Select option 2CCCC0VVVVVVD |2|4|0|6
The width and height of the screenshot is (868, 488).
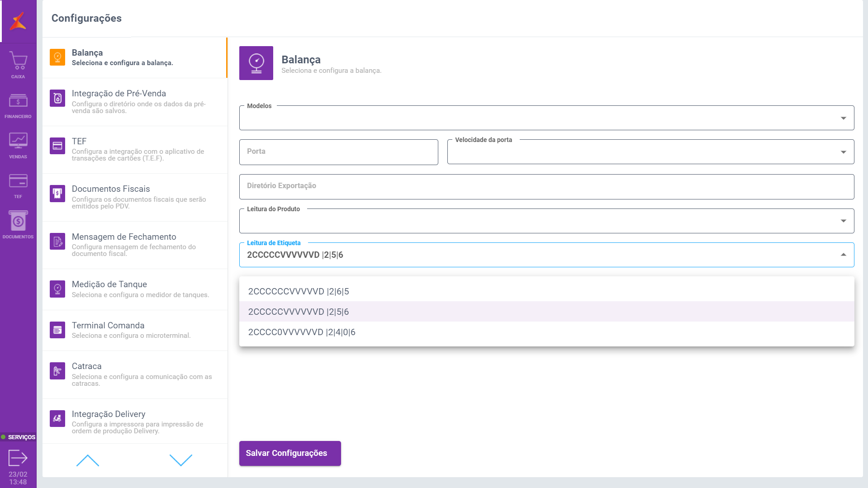pyautogui.click(x=546, y=332)
